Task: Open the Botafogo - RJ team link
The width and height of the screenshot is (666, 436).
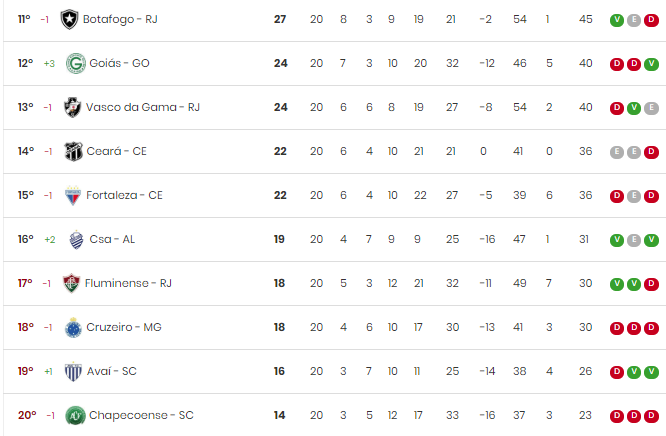Action: [120, 20]
